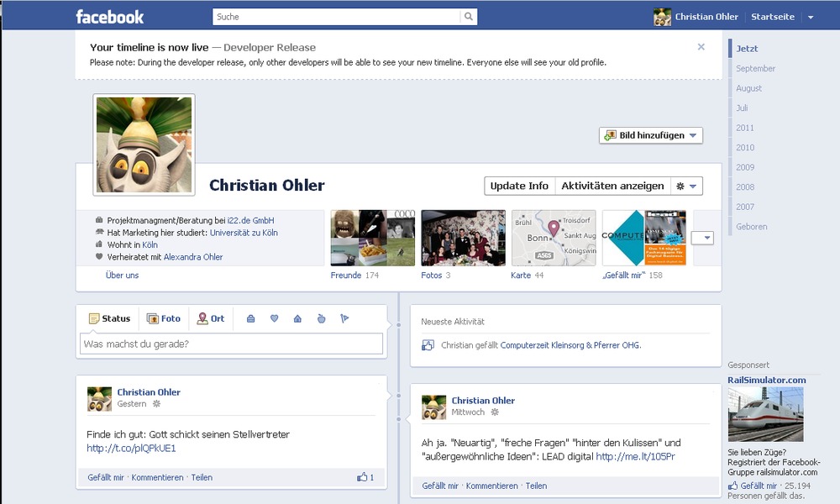
Task: Open the gear dropdown next to Aktivitäten anzeigen
Action: point(687,186)
